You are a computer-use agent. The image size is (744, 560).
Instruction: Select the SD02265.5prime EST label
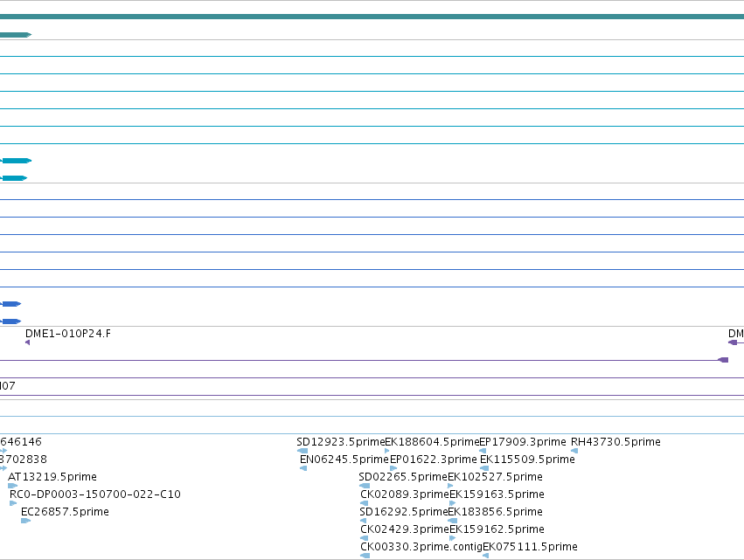coord(403,477)
